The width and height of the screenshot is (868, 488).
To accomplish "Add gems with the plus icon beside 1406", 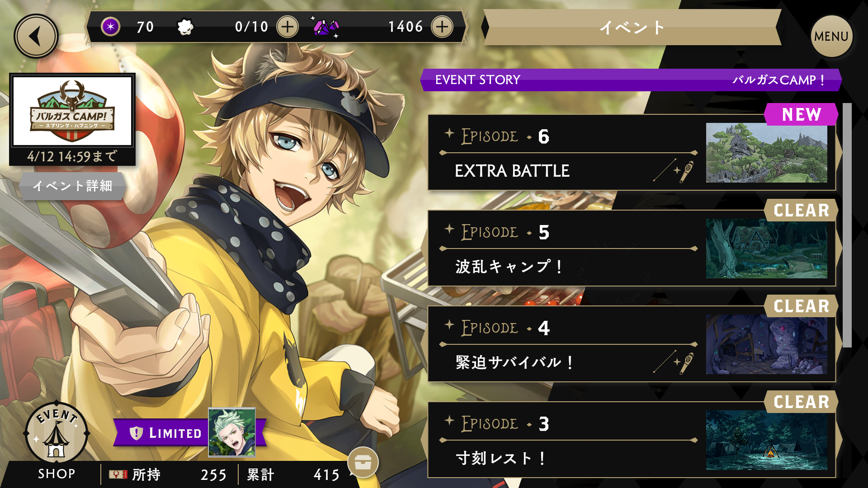I will (442, 27).
